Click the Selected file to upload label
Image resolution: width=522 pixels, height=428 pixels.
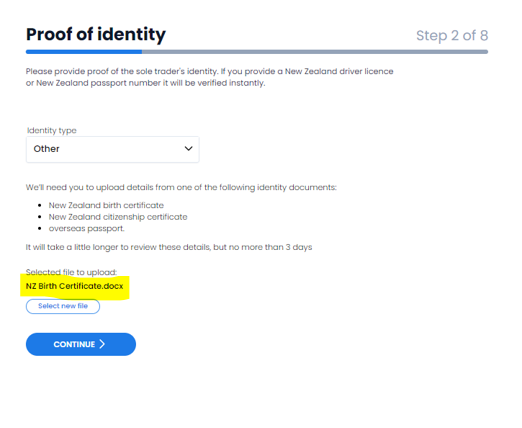[x=71, y=272]
